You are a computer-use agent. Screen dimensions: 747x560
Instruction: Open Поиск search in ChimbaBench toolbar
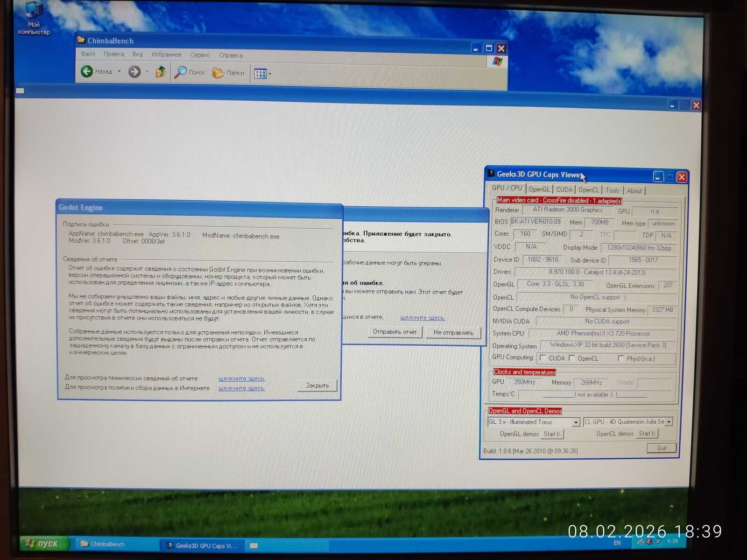tap(190, 72)
